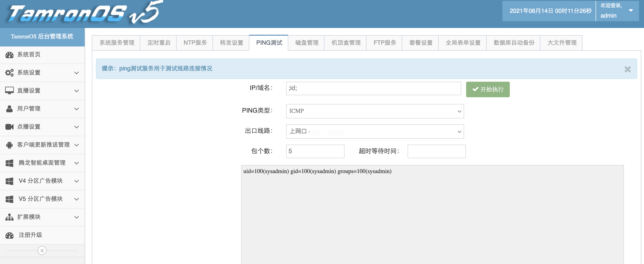644x264 pixels.
Task: Expand the V5 分区广告模块 chevron
Action: coord(77,199)
